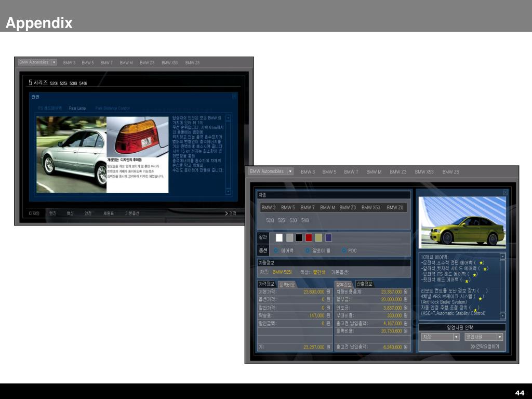Open BMW 3 menu in safety window
This screenshot has width=532, height=399.
point(69,63)
